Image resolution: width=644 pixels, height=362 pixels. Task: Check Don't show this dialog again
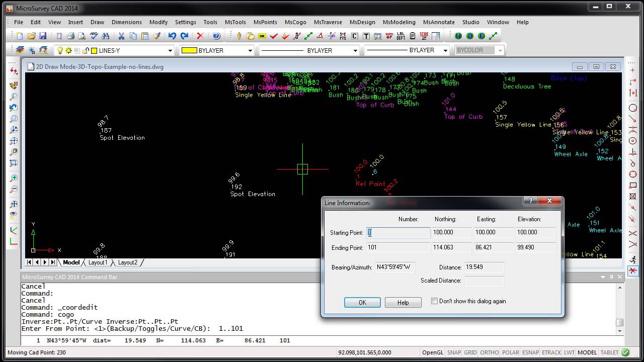tap(434, 301)
